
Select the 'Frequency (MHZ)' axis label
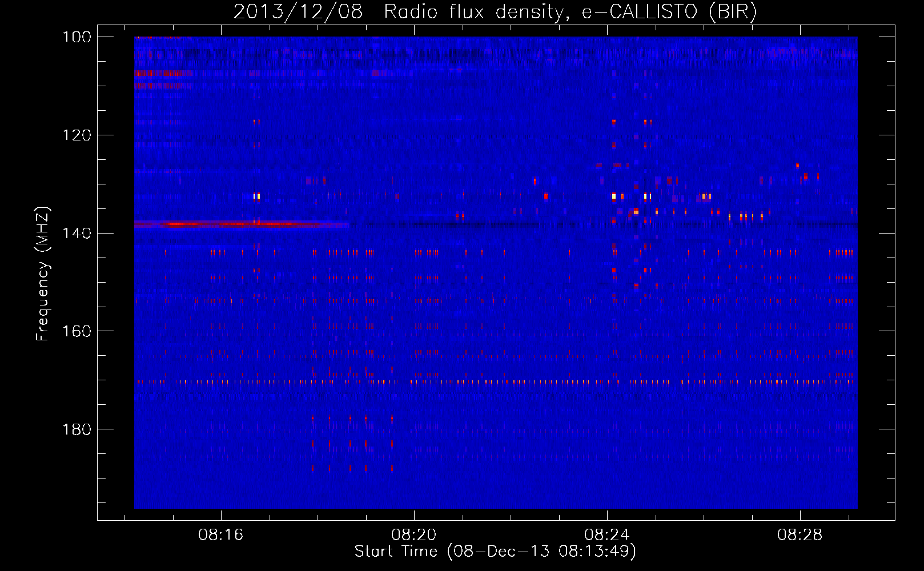point(43,274)
